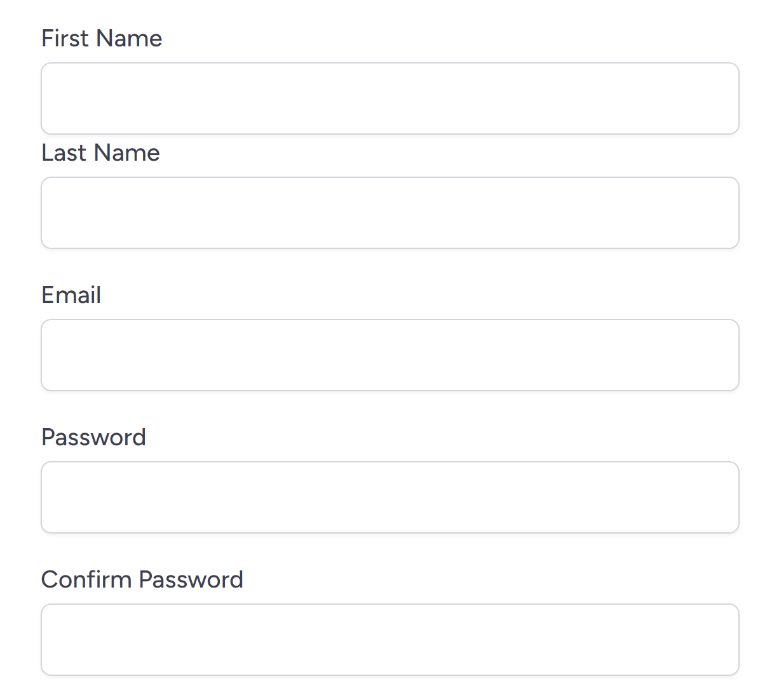
Task: Click the "Confirm Password" label text
Action: [142, 580]
